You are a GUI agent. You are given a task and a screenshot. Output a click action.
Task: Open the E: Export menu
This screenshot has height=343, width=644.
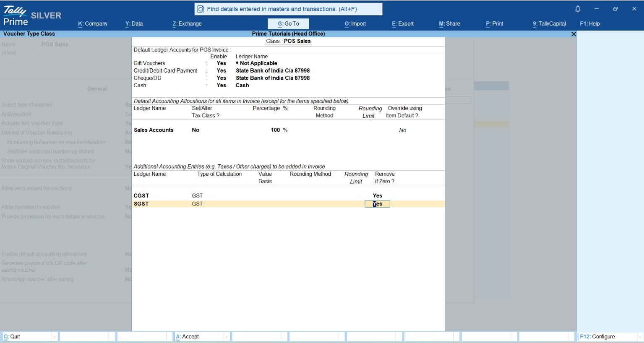(x=403, y=24)
